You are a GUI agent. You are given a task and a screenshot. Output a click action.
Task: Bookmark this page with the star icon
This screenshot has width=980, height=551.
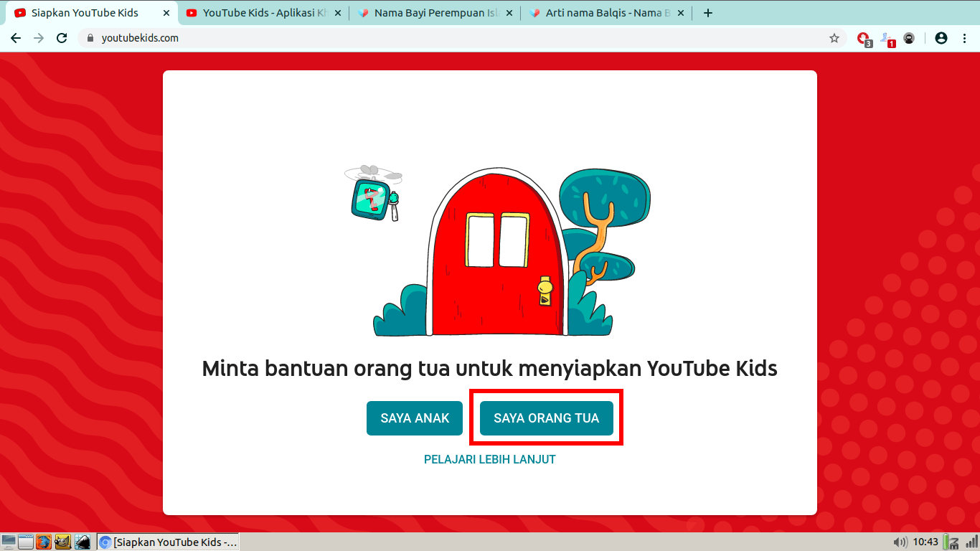point(834,38)
